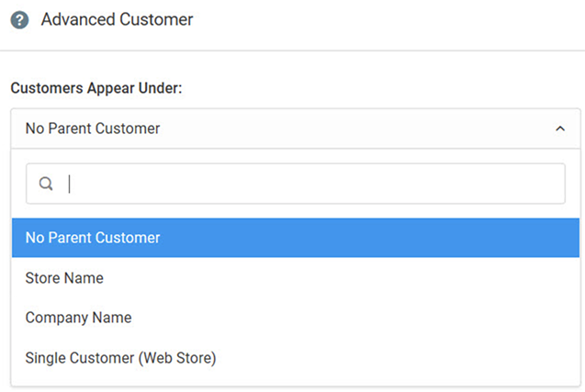The width and height of the screenshot is (585, 392).
Task: Click the Customers Appear Under label
Action: click(x=96, y=88)
